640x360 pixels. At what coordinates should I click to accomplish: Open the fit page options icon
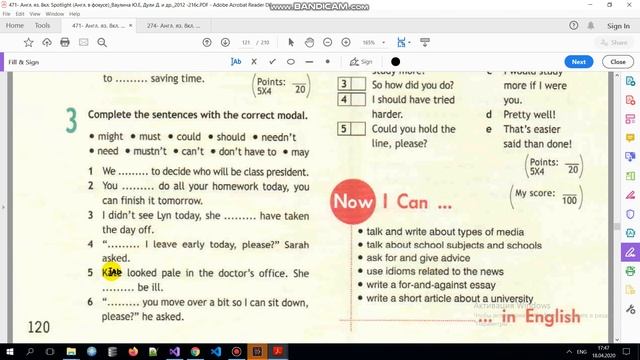(x=402, y=42)
